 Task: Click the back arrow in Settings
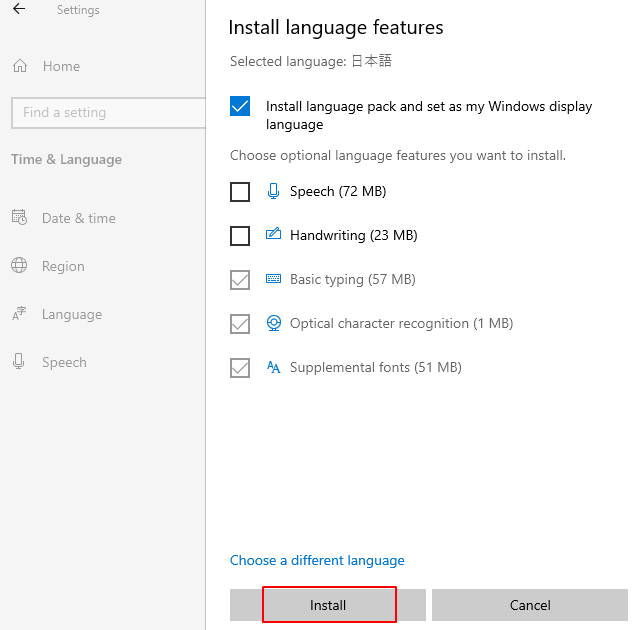coord(19,10)
